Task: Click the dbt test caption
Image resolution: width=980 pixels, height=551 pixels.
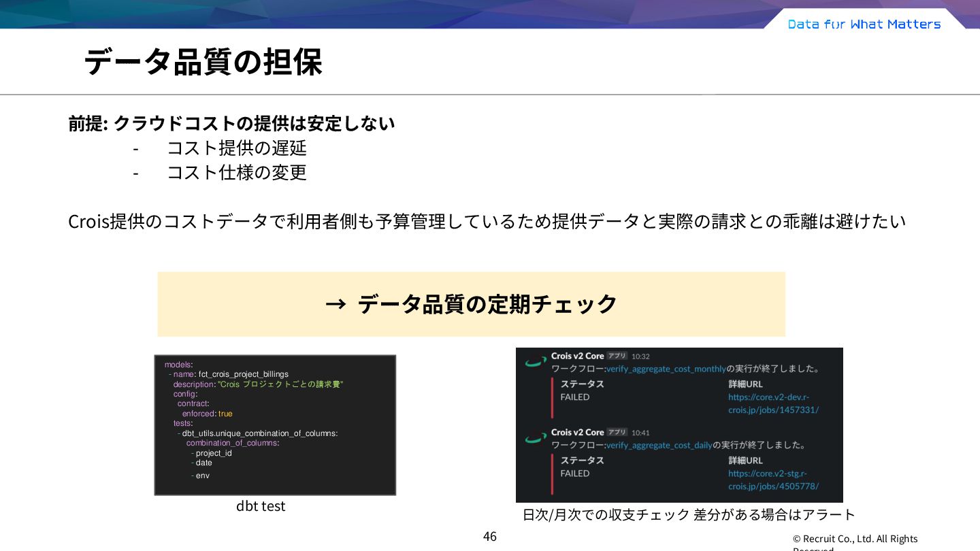Action: 261,506
